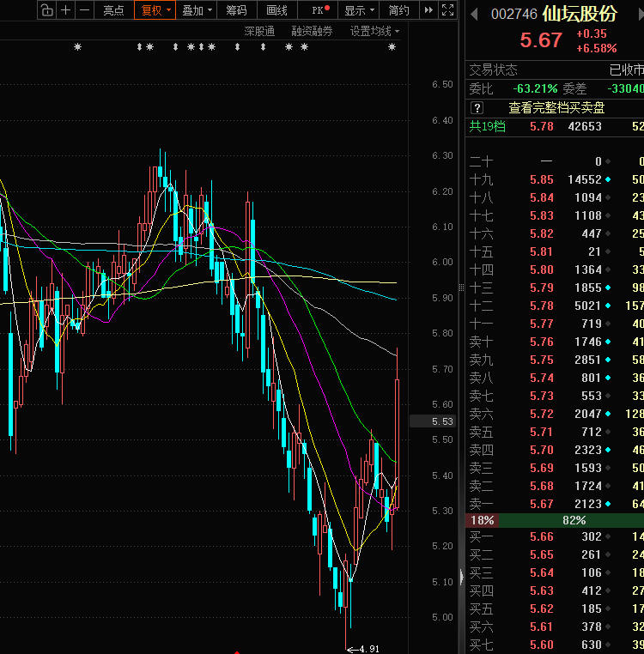The height and width of the screenshot is (654, 644).
Task: Click the 4.91 lowest price label
Action: point(369,649)
